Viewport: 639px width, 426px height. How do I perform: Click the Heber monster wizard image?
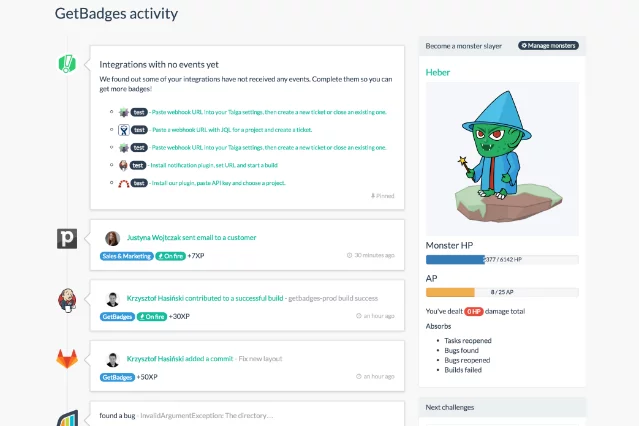coord(502,159)
